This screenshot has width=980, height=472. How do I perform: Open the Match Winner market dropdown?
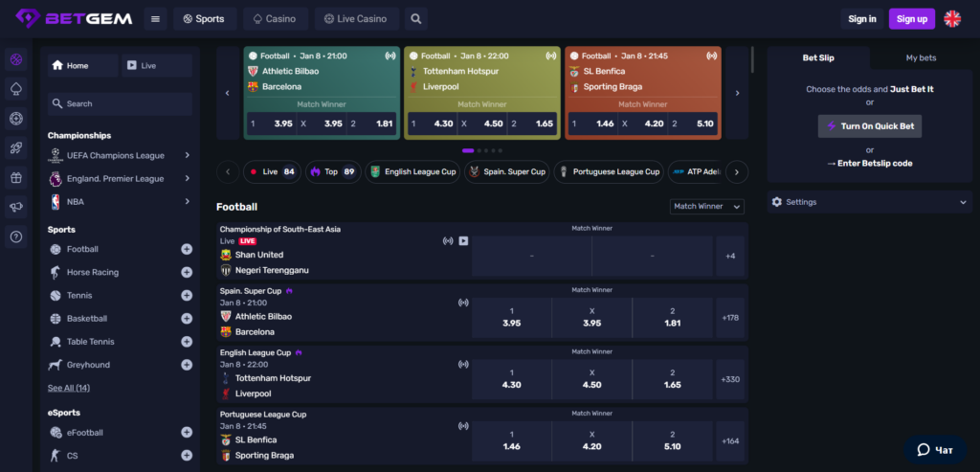click(x=707, y=206)
